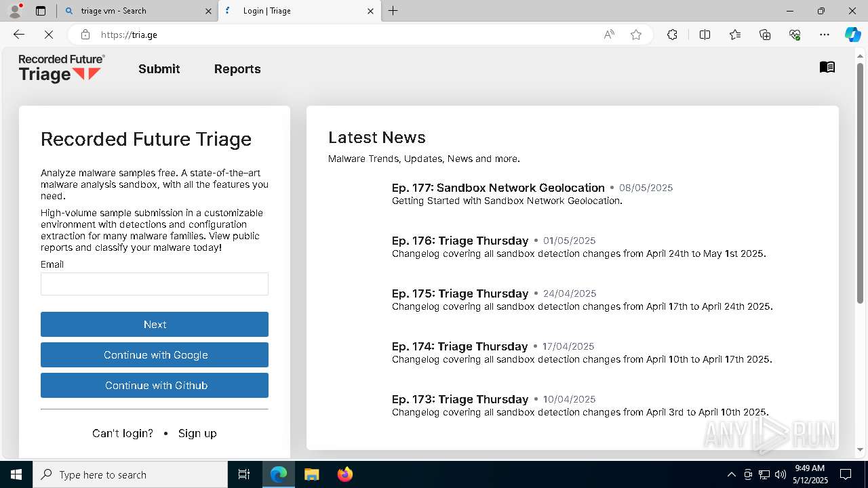
Task: Open Ep. 176: Triage Thursday article
Action: click(x=460, y=241)
